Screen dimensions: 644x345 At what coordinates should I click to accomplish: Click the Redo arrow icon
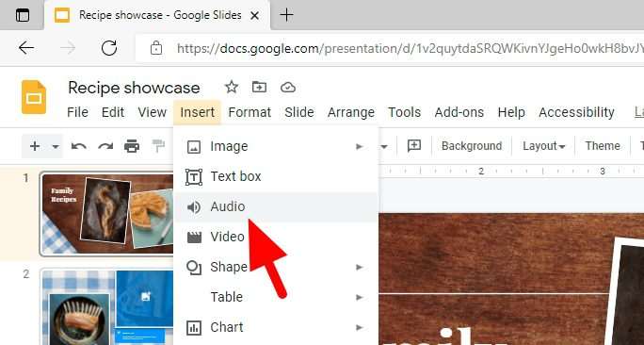click(x=105, y=146)
